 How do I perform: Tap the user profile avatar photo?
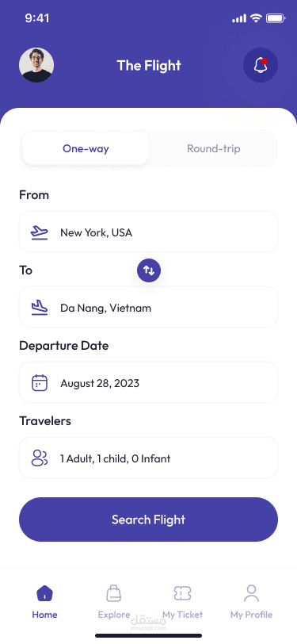point(36,65)
